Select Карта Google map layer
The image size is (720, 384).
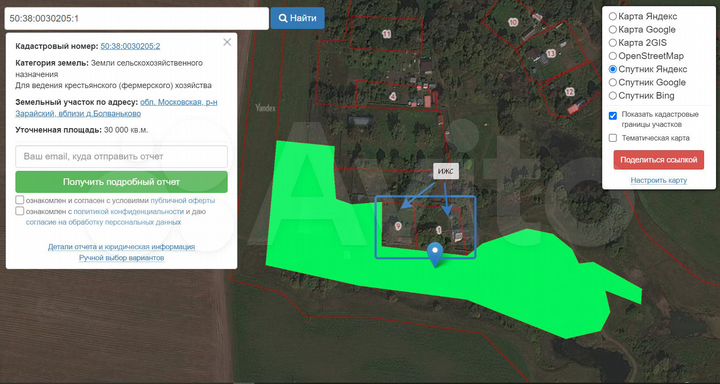click(x=613, y=30)
